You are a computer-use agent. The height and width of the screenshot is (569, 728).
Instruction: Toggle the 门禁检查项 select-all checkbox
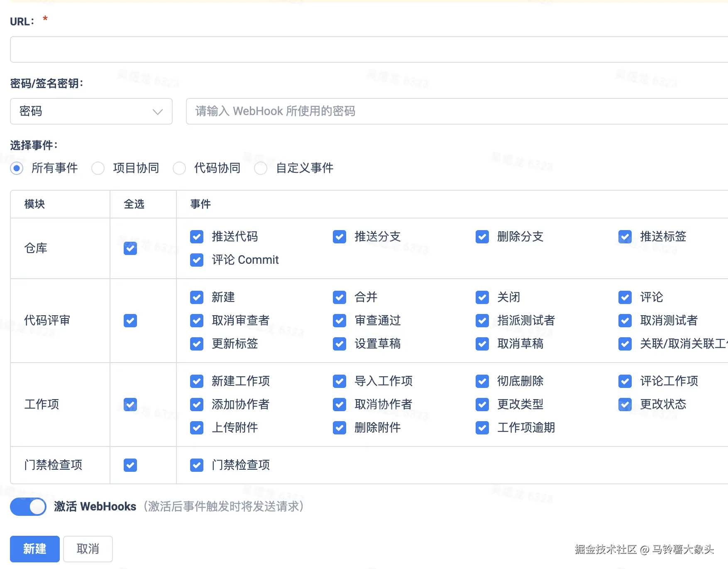130,465
